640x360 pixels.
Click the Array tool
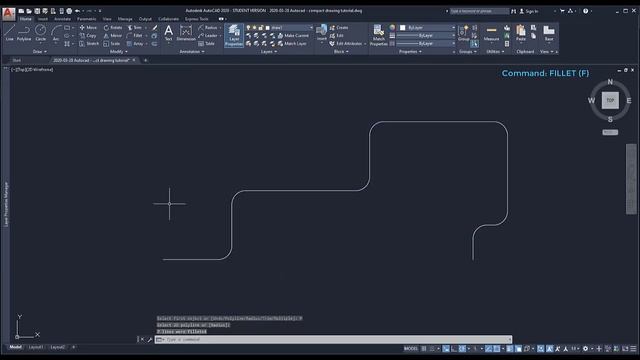click(x=135, y=43)
